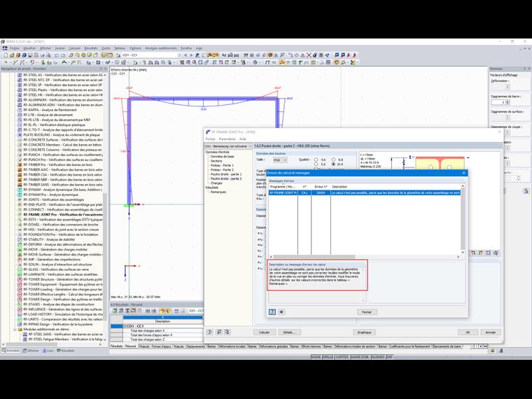
Task: Open the Paramètres menu in RF-FRAME-JOINT Pro
Action: click(227, 139)
